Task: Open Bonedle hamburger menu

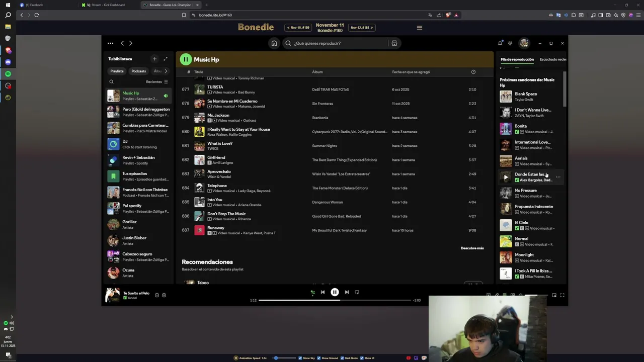Action: 420,28
